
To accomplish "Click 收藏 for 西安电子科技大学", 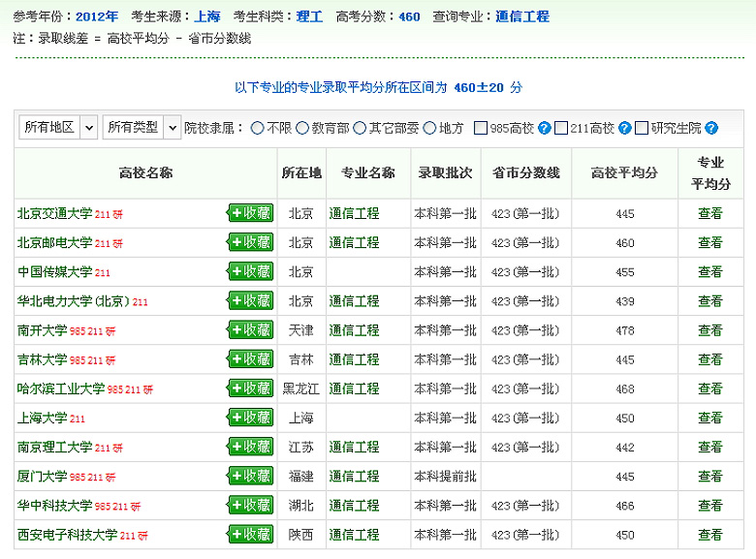I will 250,535.
